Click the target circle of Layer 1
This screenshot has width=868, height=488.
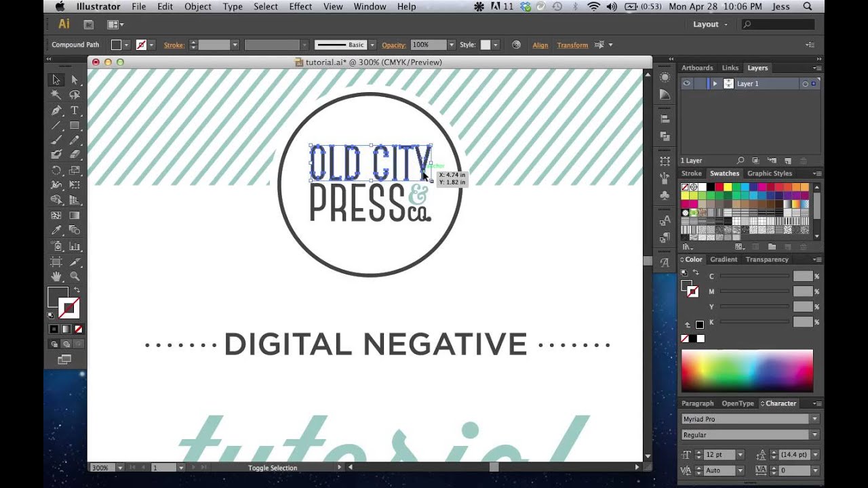tap(805, 84)
